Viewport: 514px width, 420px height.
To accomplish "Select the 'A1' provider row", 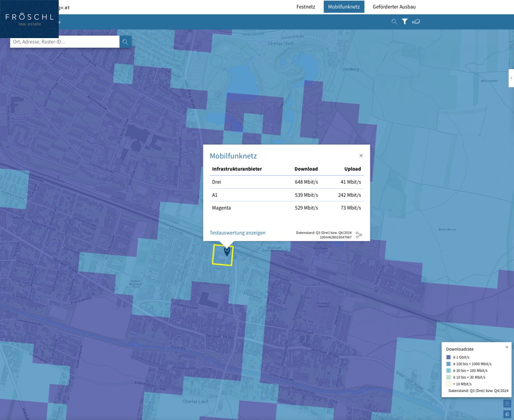I will [287, 195].
